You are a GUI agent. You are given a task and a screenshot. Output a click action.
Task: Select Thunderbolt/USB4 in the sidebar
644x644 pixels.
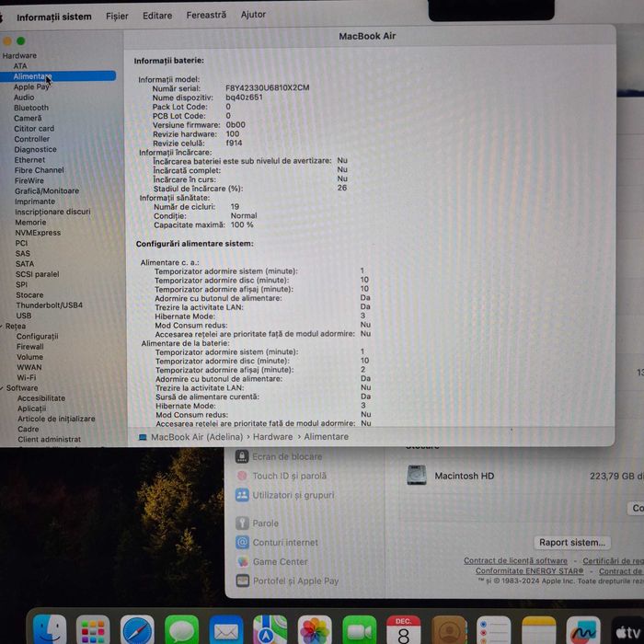point(50,305)
